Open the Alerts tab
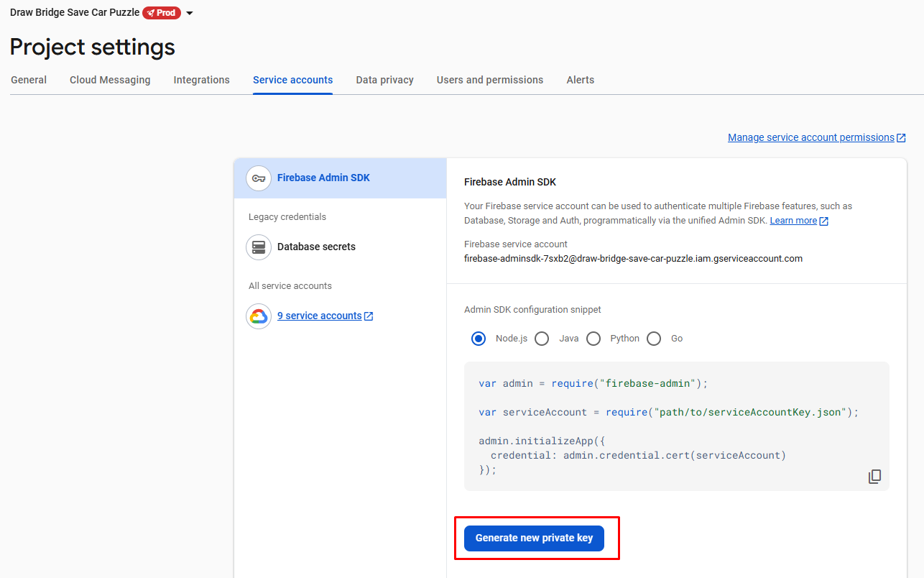The image size is (924, 578). [581, 80]
